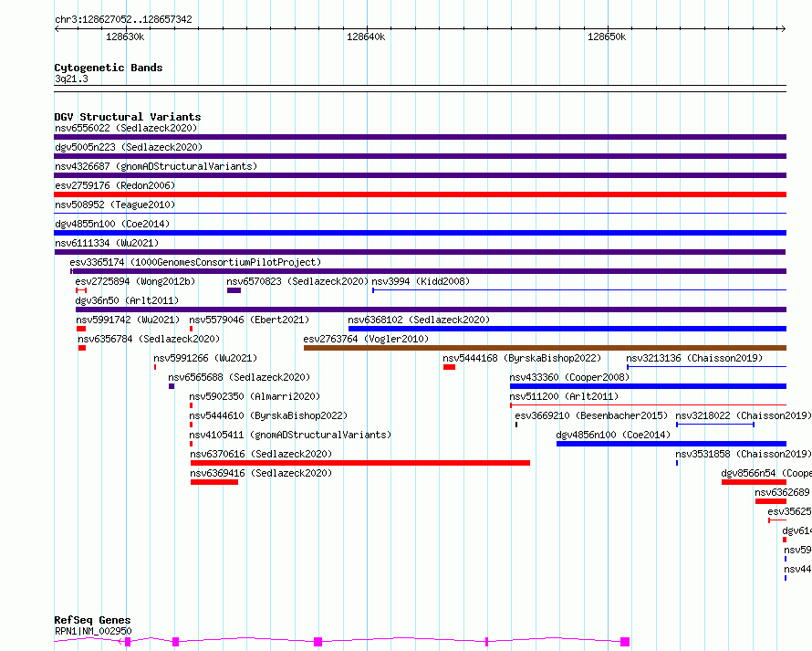Click red nsv5444168 variant block
Image resolution: width=812 pixels, height=651 pixels.
449,367
